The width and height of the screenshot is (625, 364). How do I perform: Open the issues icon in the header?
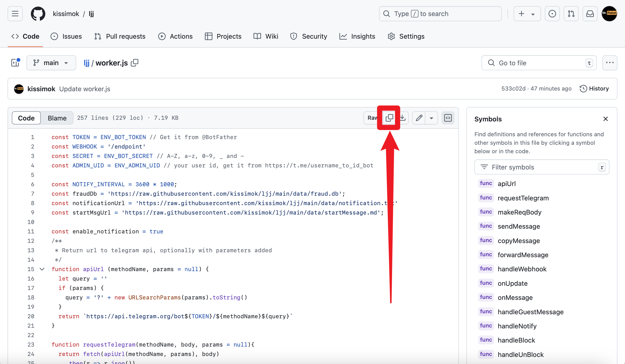(x=552, y=14)
